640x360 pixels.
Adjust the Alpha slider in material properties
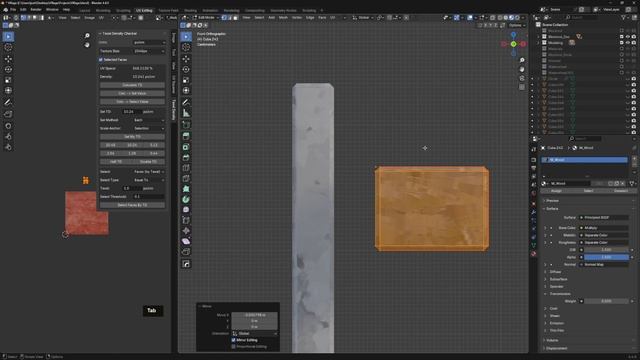tap(606, 257)
